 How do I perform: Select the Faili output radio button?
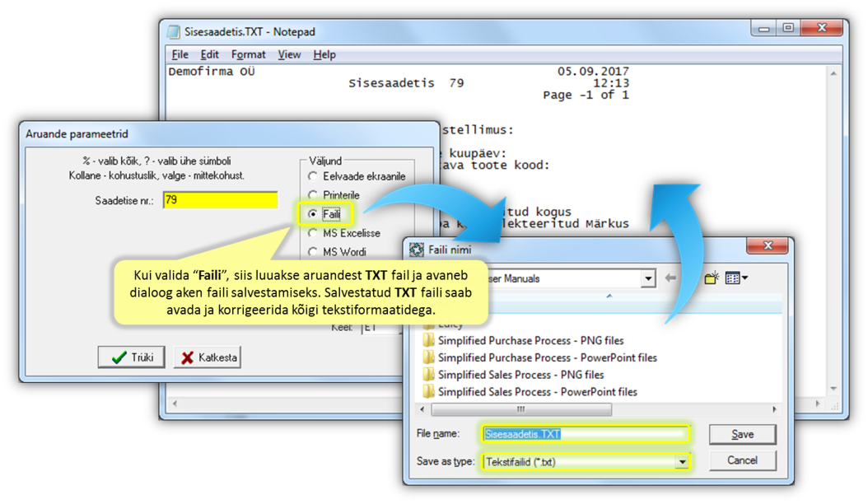tap(313, 214)
